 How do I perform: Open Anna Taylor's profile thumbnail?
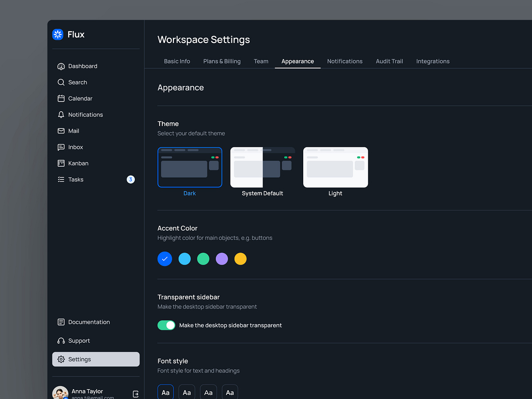click(x=60, y=393)
